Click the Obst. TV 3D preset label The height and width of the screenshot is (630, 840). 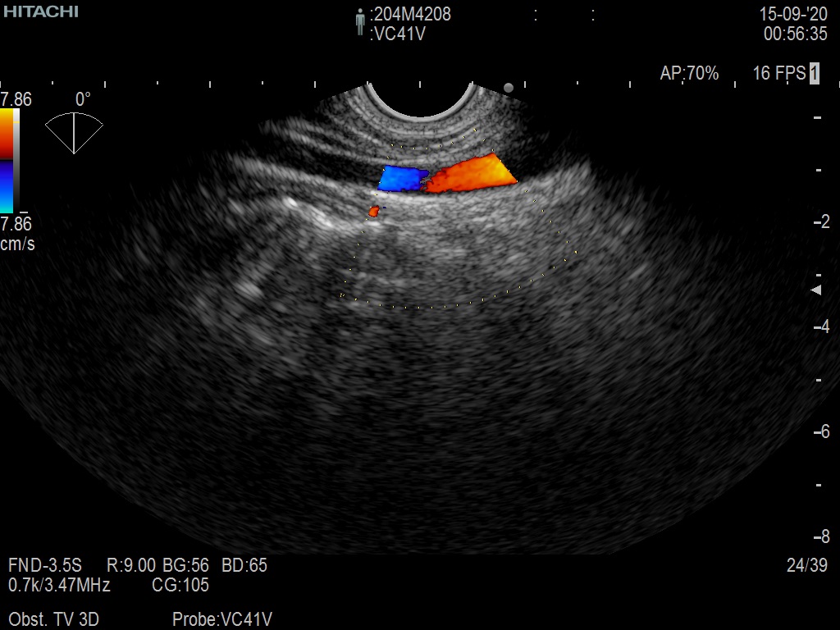click(x=53, y=619)
